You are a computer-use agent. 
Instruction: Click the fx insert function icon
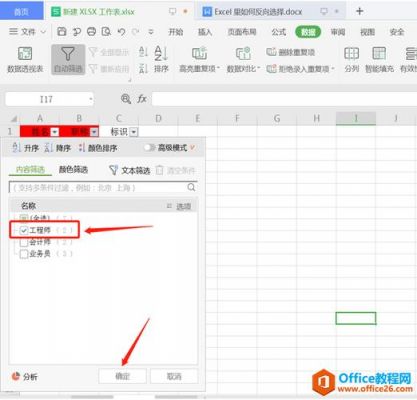pyautogui.click(x=142, y=99)
